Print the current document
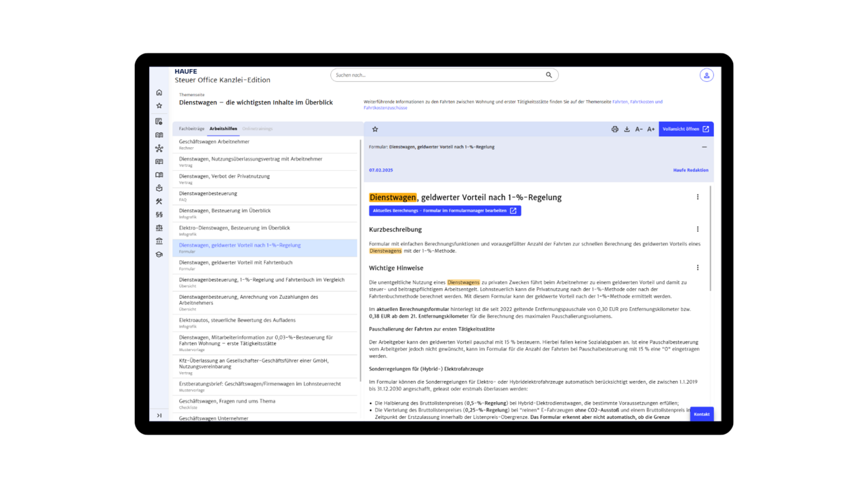This screenshot has height=488, width=868. tap(615, 129)
